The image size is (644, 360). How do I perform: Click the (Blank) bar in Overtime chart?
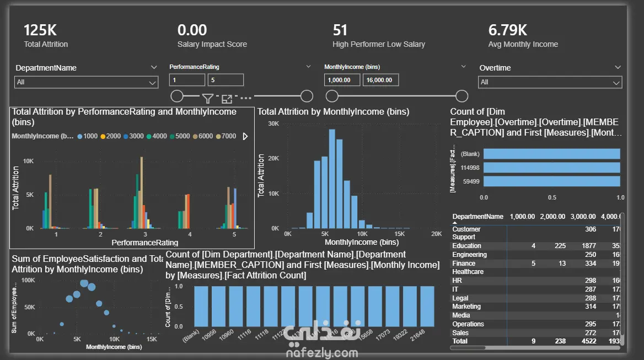(551, 154)
